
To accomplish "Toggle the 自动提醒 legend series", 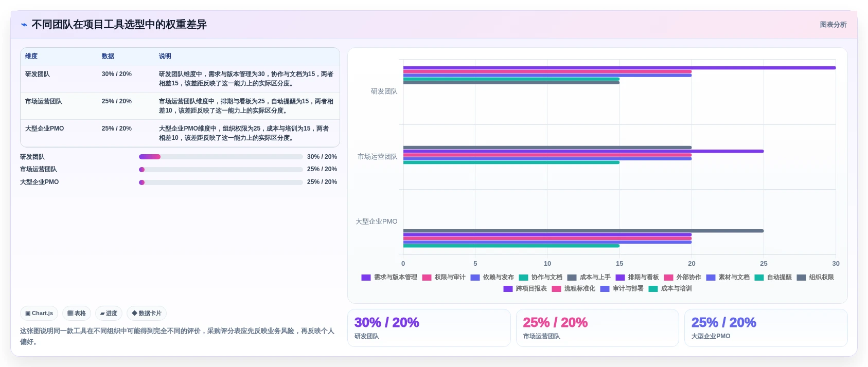I will (773, 277).
